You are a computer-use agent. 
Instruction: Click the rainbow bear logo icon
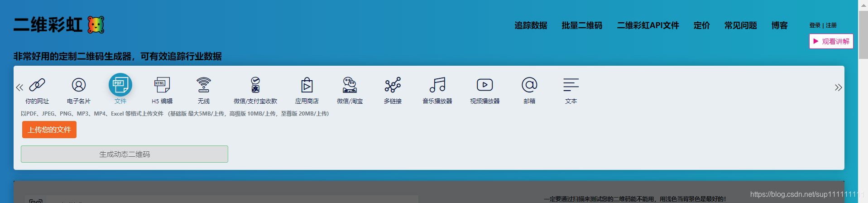[x=96, y=25]
